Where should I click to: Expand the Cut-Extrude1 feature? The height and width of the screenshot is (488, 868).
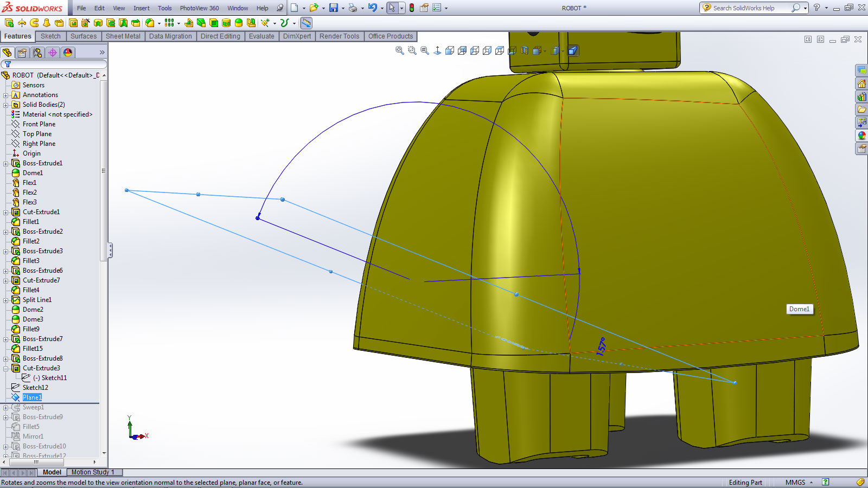(6, 212)
